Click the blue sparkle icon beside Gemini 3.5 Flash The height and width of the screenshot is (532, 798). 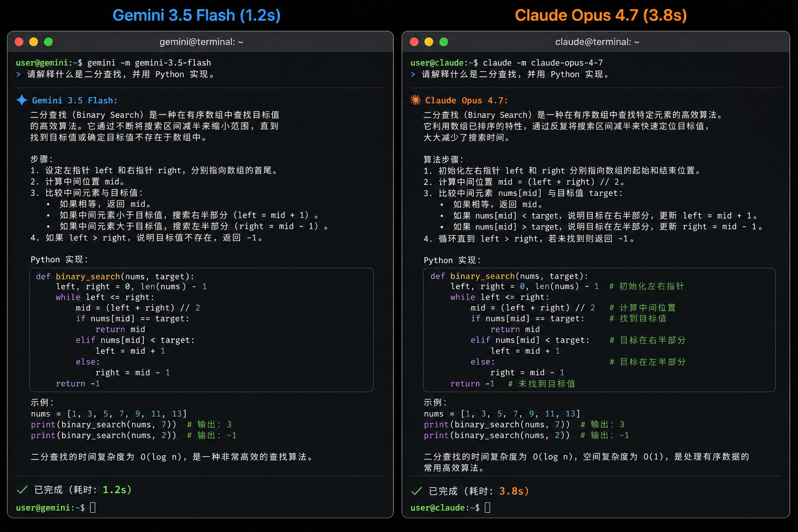[x=22, y=100]
